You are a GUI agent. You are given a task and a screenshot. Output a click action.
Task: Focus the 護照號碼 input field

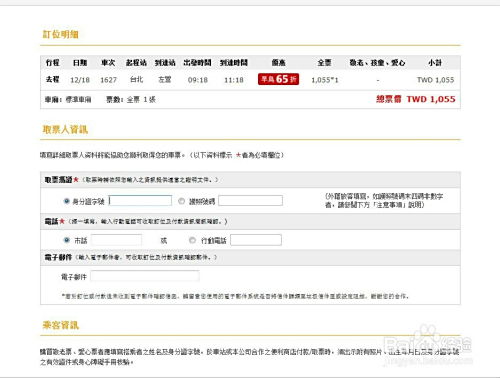pyautogui.click(x=251, y=200)
